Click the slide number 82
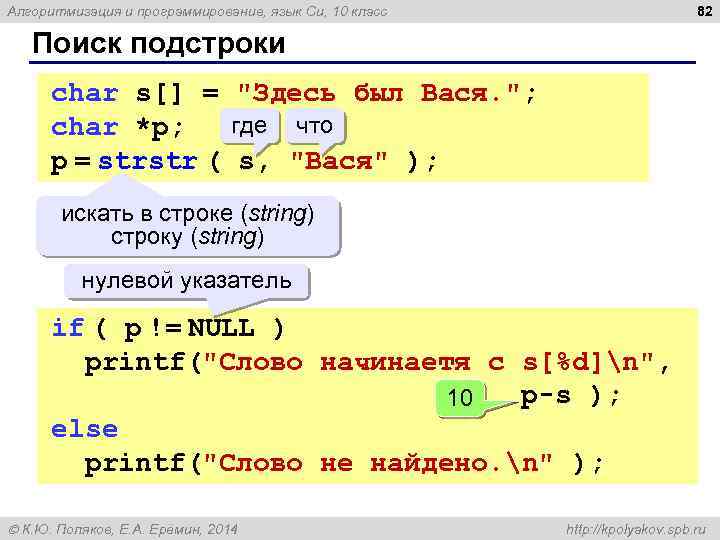Image resolution: width=720 pixels, height=540 pixels. (704, 11)
